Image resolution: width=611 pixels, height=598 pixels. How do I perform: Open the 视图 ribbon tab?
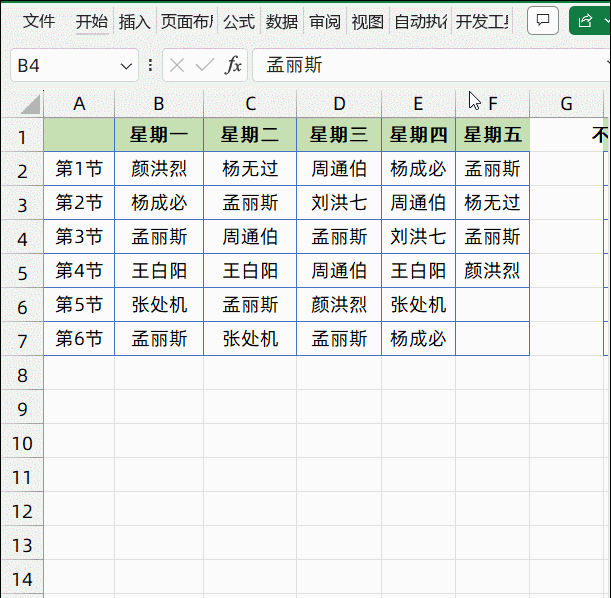pyautogui.click(x=367, y=22)
